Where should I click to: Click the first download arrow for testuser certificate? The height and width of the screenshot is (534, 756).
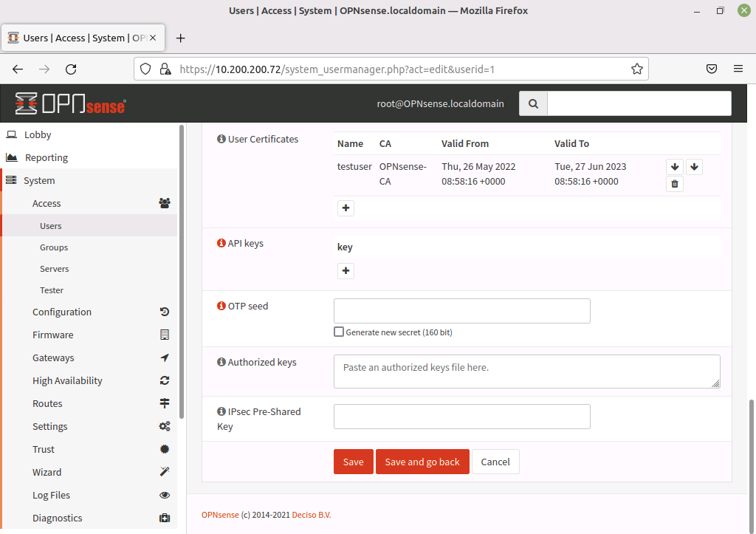(674, 167)
